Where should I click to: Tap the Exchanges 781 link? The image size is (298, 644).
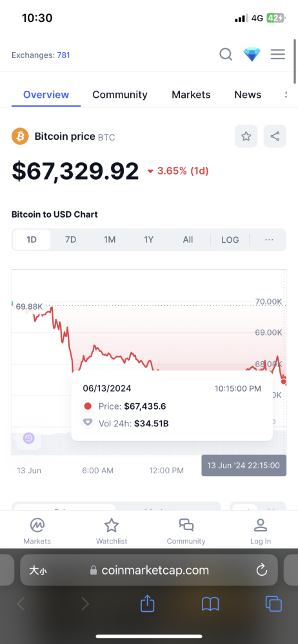click(41, 55)
